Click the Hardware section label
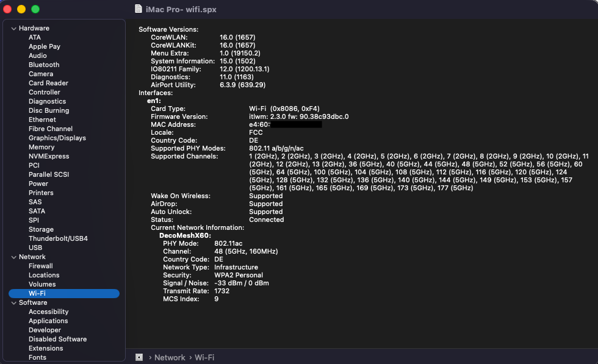 34,28
